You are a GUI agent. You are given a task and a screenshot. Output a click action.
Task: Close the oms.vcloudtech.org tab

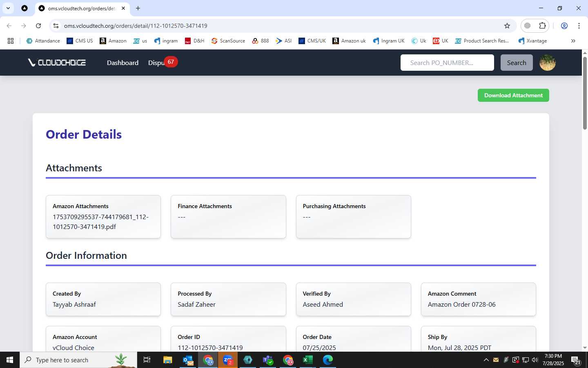pyautogui.click(x=123, y=8)
